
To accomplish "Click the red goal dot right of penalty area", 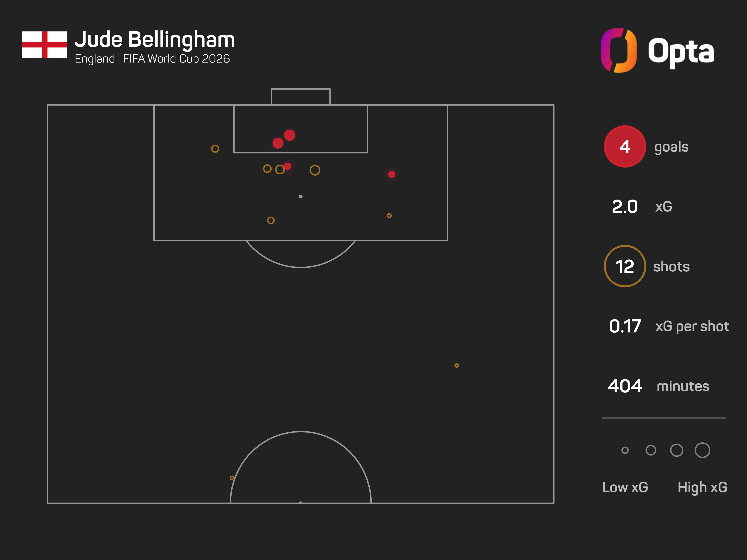I will [x=392, y=174].
